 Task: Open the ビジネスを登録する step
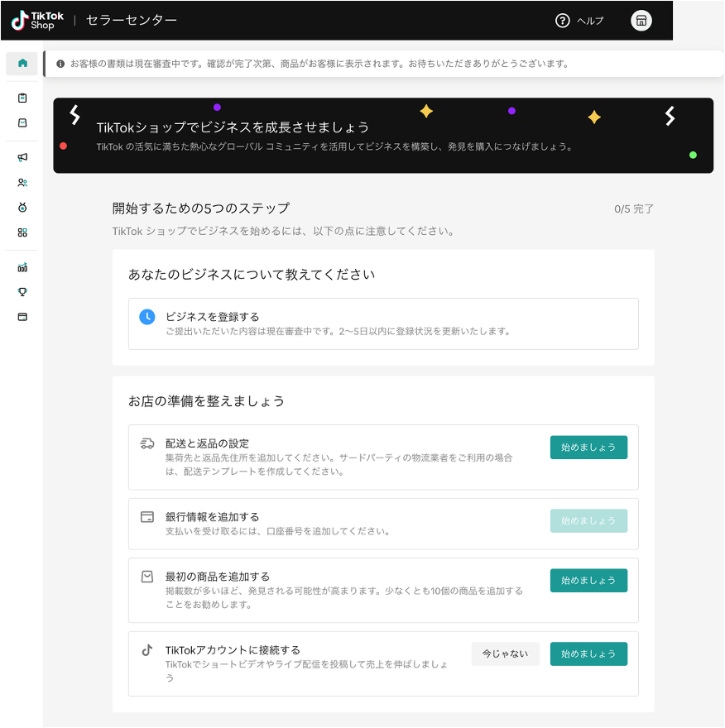213,317
